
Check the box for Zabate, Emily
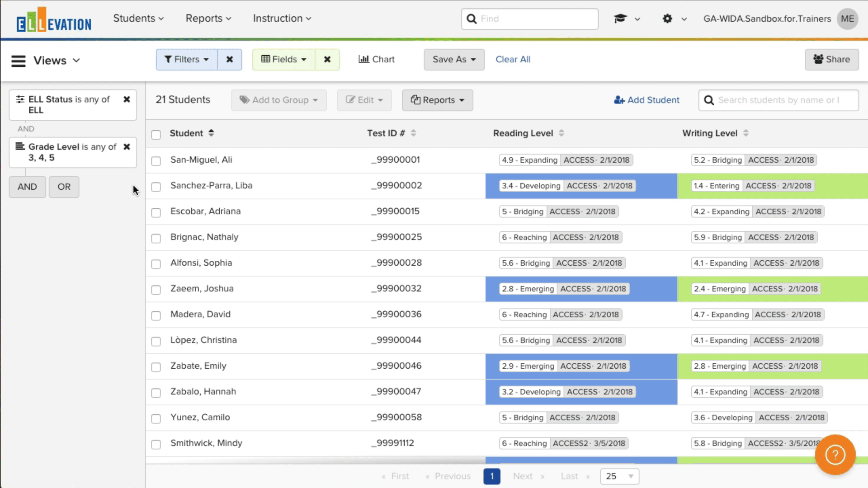point(156,367)
